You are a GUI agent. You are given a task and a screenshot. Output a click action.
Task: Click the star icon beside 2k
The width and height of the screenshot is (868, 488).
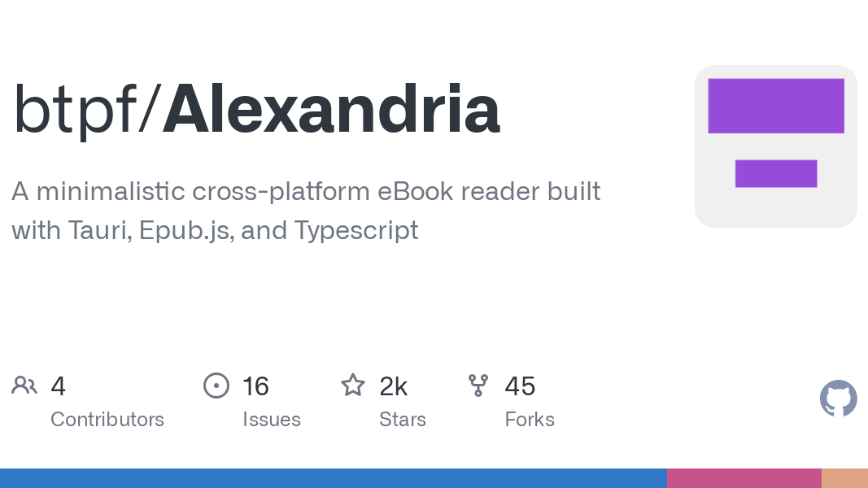coord(352,385)
